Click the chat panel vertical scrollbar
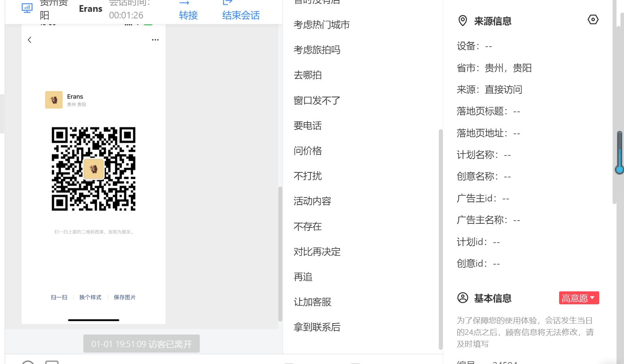This screenshot has height=364, width=624. [x=280, y=254]
